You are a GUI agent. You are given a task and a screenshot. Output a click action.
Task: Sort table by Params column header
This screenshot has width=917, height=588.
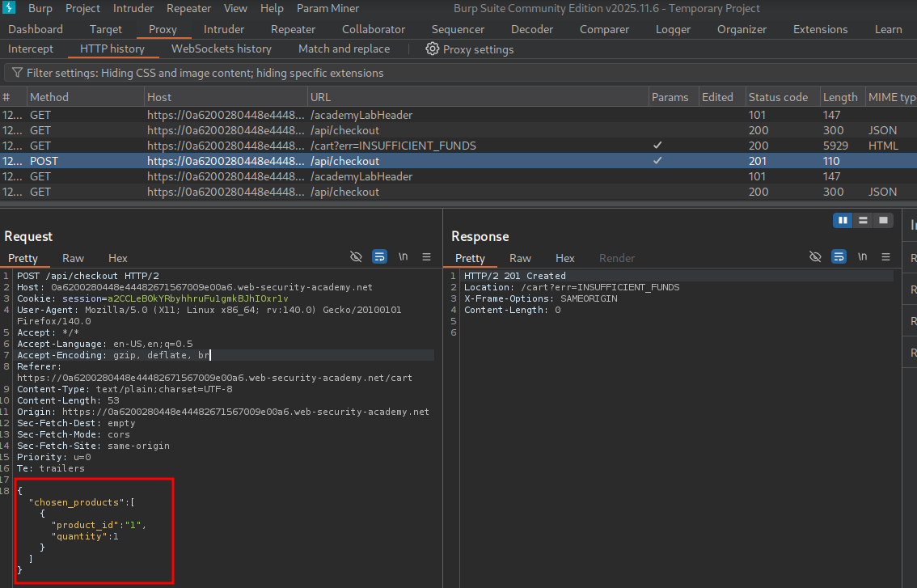click(673, 97)
